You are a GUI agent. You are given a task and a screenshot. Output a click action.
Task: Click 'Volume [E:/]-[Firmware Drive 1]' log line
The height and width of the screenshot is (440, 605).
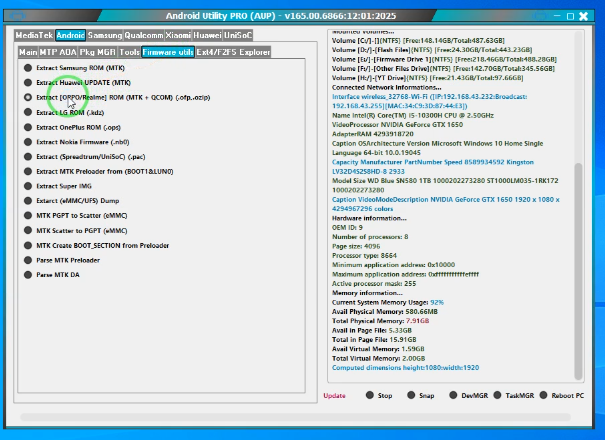pos(444,59)
